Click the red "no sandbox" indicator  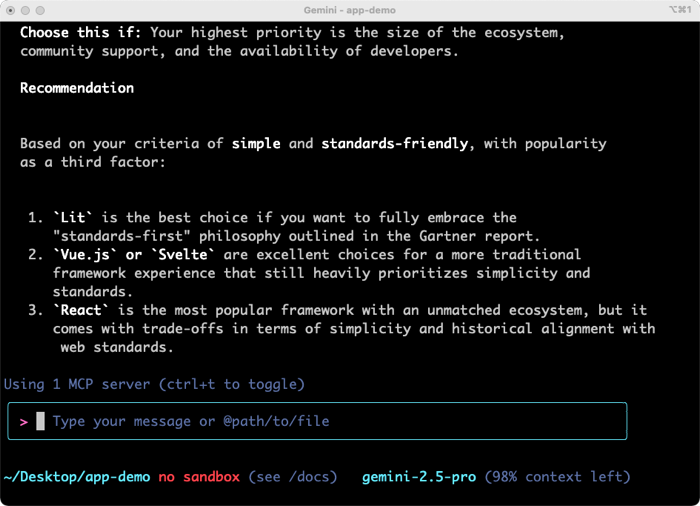coord(199,477)
